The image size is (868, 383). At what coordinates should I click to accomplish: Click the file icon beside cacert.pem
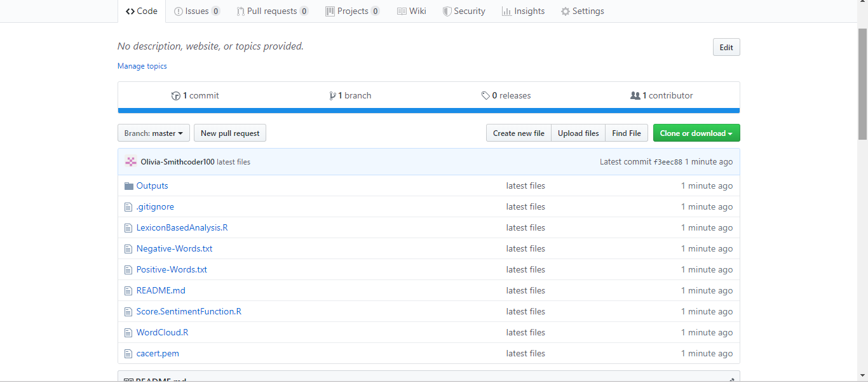[x=128, y=354]
